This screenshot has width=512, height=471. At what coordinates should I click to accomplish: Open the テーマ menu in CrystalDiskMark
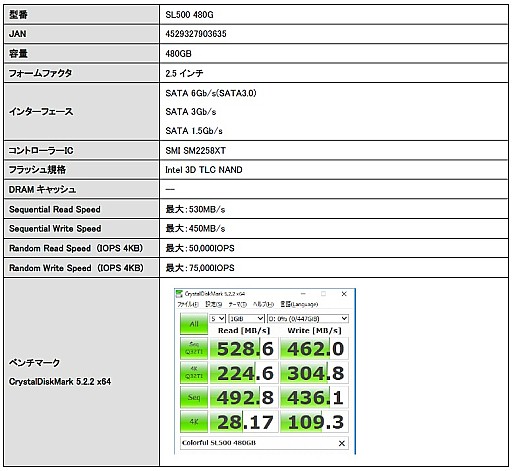pos(237,304)
